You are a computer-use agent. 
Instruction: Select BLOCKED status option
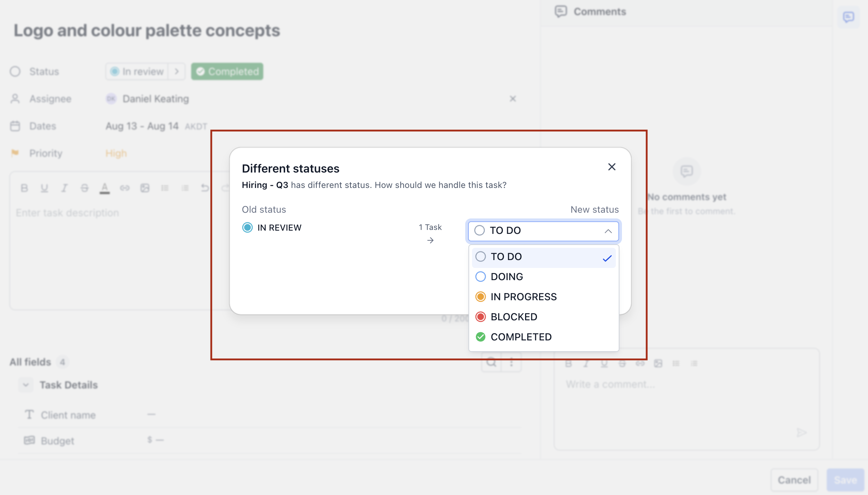tap(544, 317)
